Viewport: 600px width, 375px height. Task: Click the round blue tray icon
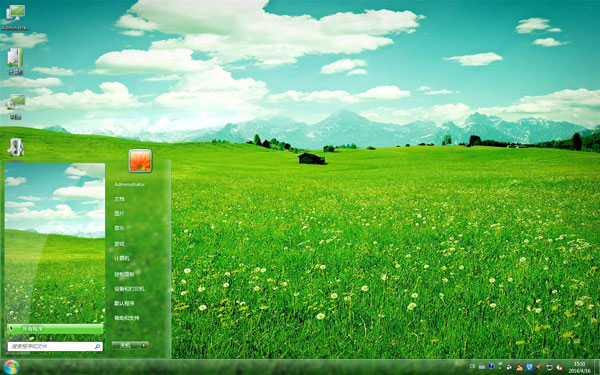(491, 366)
